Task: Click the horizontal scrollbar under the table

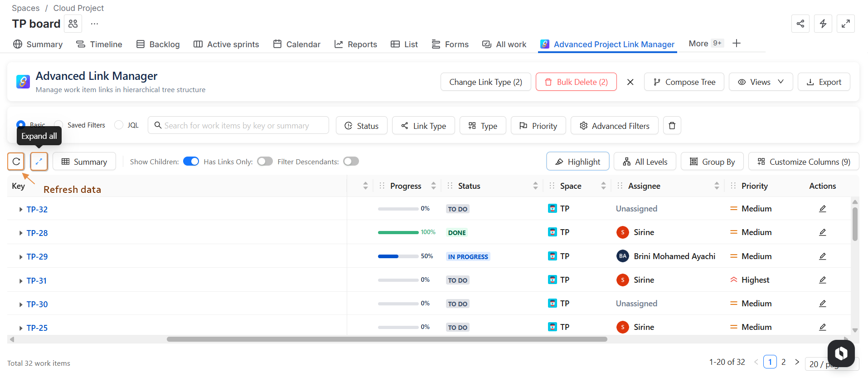Action: coord(387,339)
